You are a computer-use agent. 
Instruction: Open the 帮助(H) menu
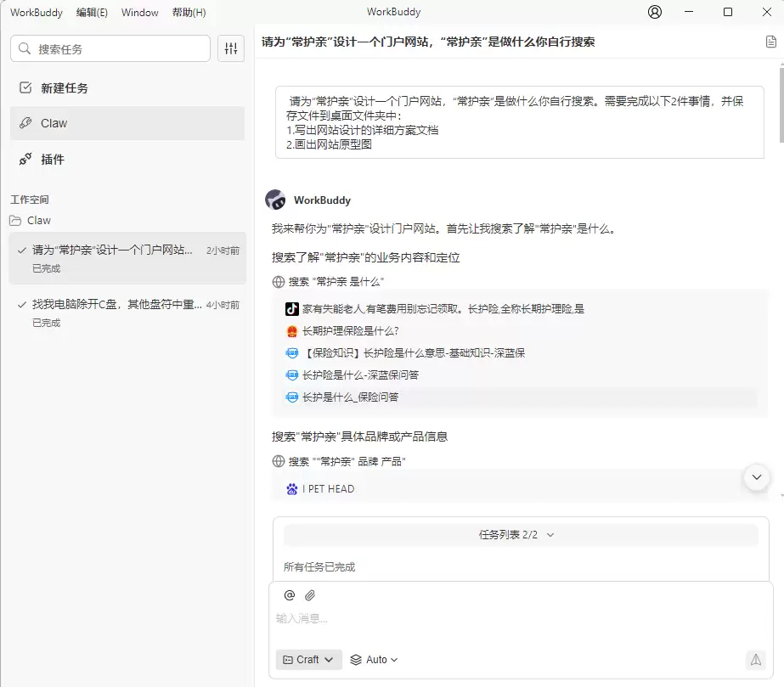pyautogui.click(x=189, y=13)
